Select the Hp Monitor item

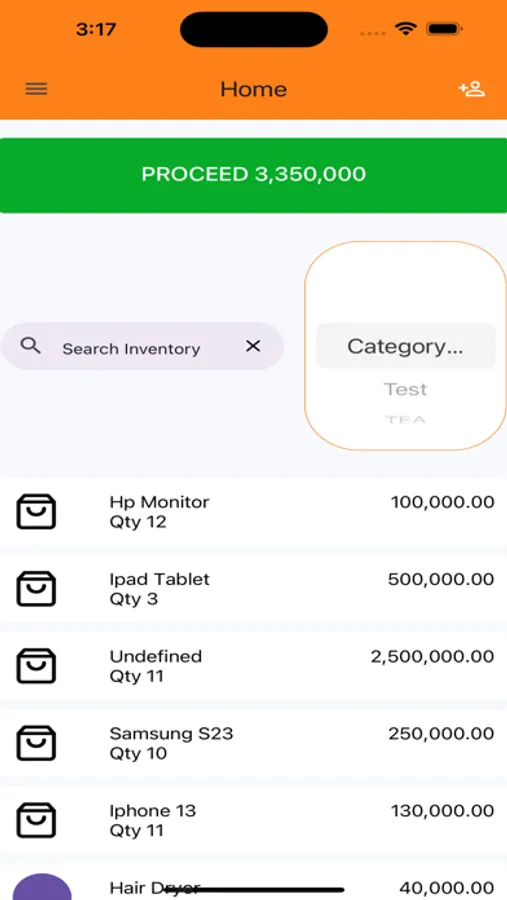pyautogui.click(x=253, y=511)
